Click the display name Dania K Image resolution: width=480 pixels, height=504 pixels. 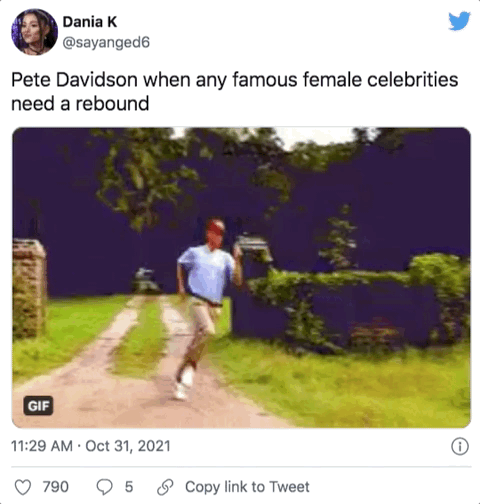(90, 22)
